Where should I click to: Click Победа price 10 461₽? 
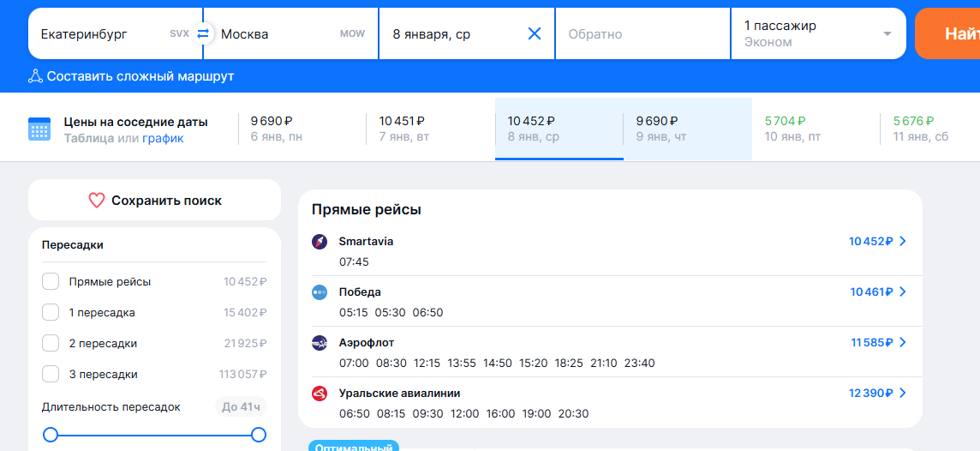[x=871, y=292]
